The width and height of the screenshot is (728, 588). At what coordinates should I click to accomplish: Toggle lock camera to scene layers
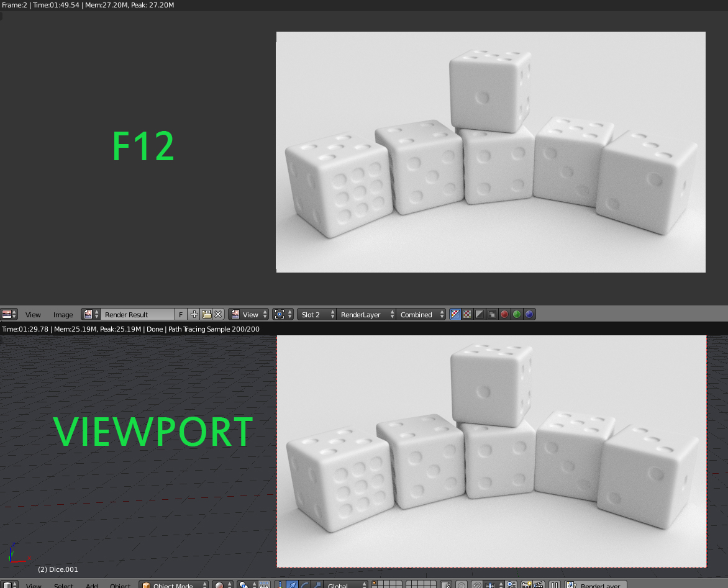[x=446, y=586]
